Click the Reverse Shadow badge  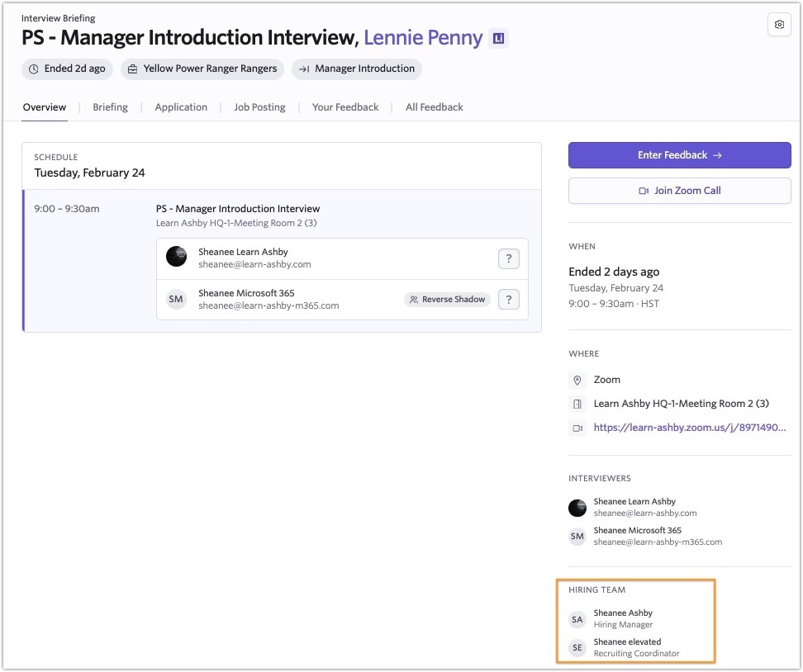pyautogui.click(x=447, y=300)
